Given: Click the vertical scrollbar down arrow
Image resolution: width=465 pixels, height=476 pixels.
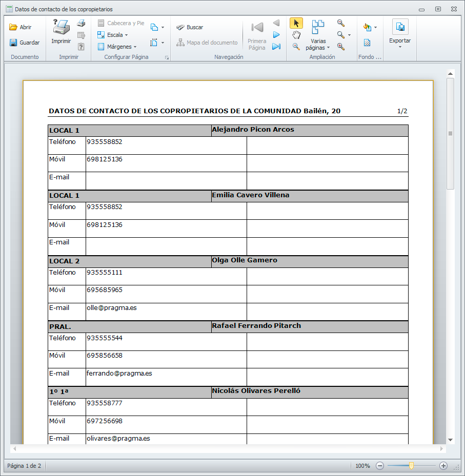Looking at the screenshot, I should pos(451,440).
